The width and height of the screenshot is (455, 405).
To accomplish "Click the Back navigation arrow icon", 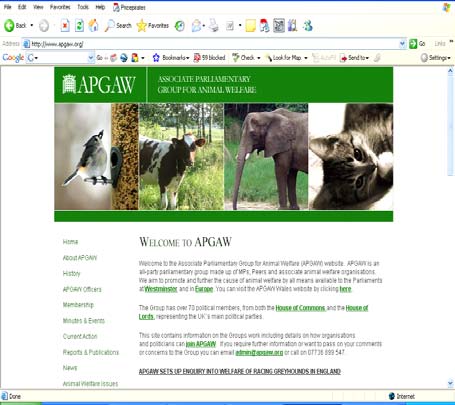I will point(9,26).
